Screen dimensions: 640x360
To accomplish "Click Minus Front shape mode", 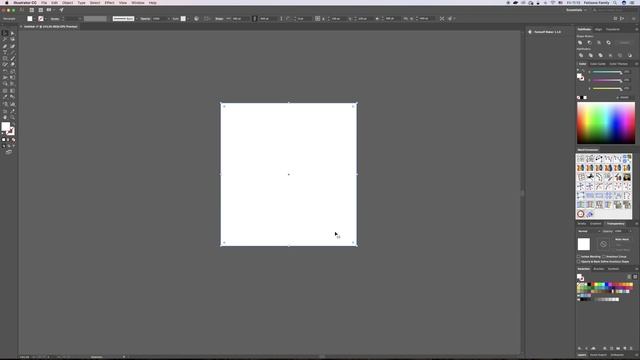I will point(589,42).
